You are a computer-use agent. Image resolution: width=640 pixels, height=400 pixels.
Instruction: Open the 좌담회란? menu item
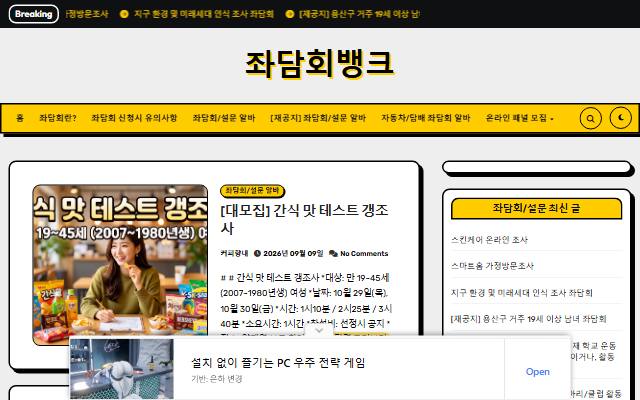click(x=58, y=118)
